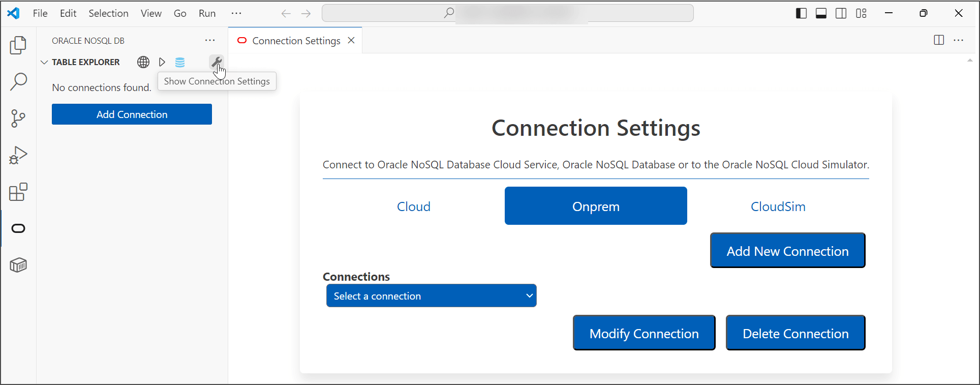Click the Delete Connection button
Screen dimensions: 980x385
(x=795, y=333)
